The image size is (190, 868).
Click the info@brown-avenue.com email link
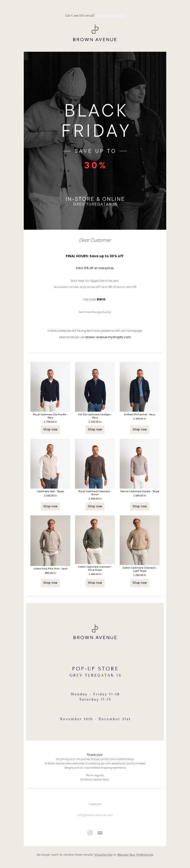(x=95, y=815)
